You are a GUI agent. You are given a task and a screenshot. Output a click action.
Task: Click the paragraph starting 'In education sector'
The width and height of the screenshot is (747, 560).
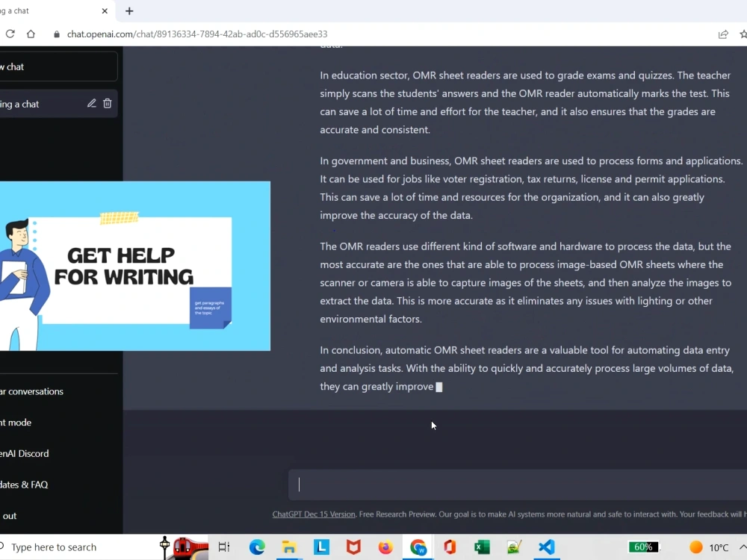[525, 102]
